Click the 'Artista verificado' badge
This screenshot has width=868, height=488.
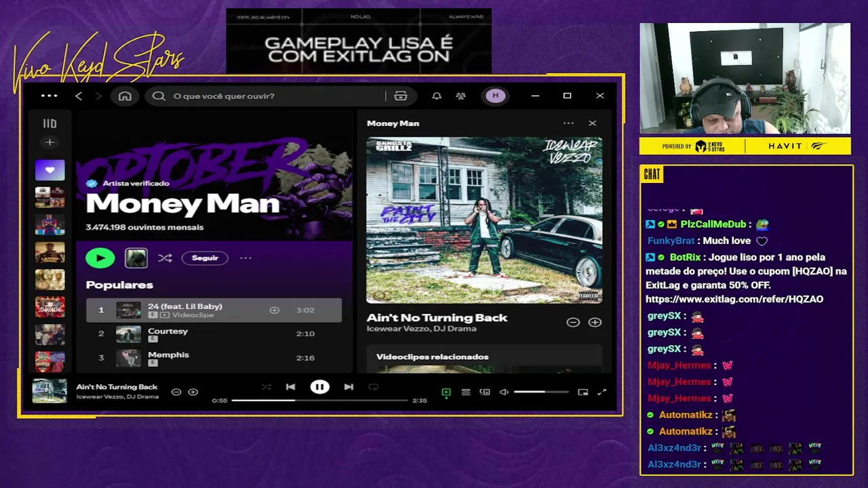coord(127,183)
